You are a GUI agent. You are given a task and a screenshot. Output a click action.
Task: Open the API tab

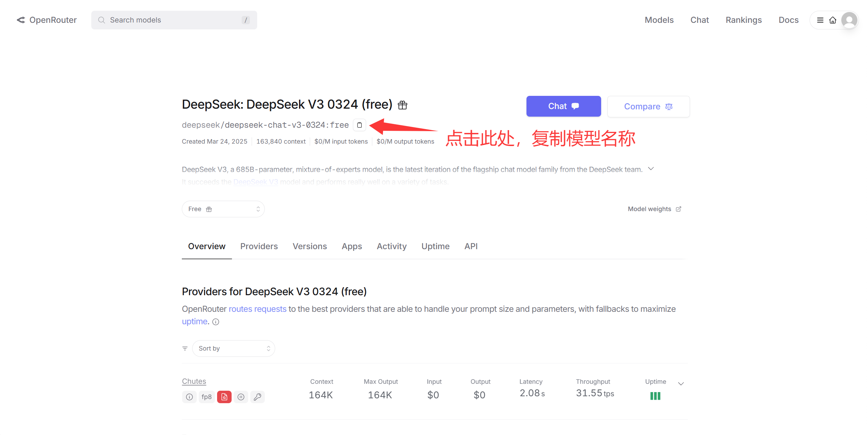pos(471,246)
